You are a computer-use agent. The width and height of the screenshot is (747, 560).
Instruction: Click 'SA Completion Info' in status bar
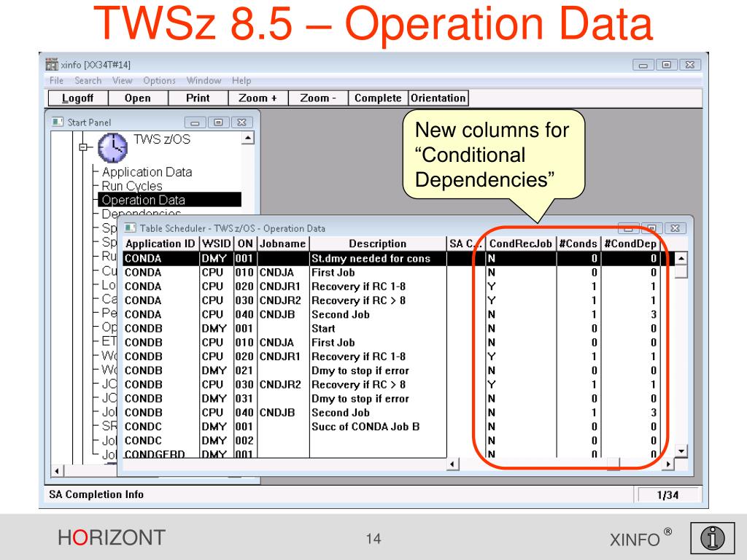[96, 494]
